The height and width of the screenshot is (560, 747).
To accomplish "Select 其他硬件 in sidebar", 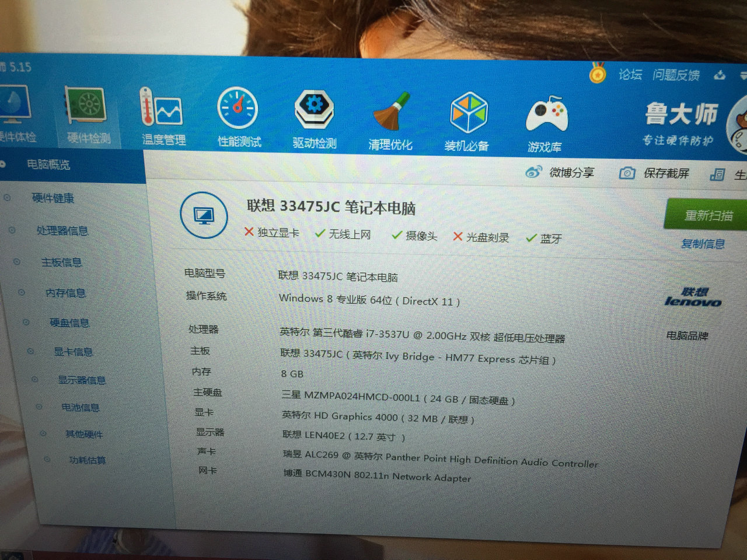I will tap(84, 434).
